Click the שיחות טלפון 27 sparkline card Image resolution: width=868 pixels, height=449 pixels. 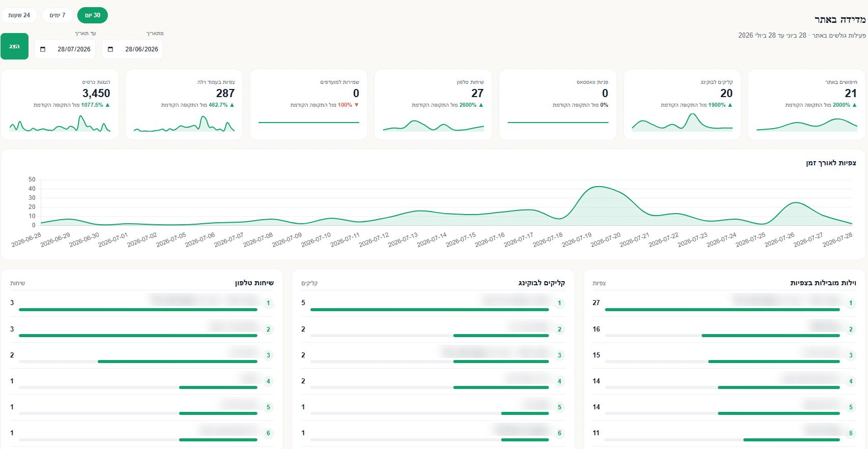433,105
